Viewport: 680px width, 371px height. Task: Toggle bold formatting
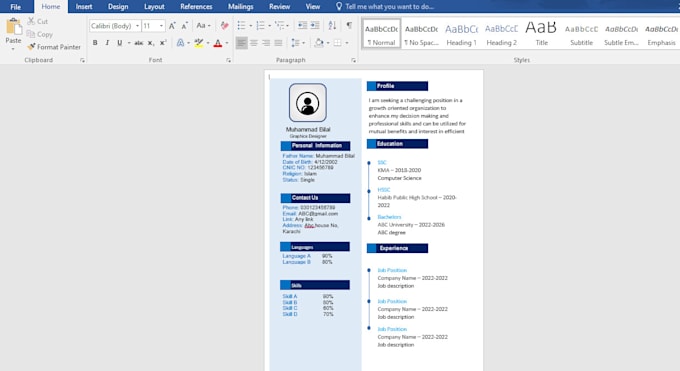[x=95, y=43]
